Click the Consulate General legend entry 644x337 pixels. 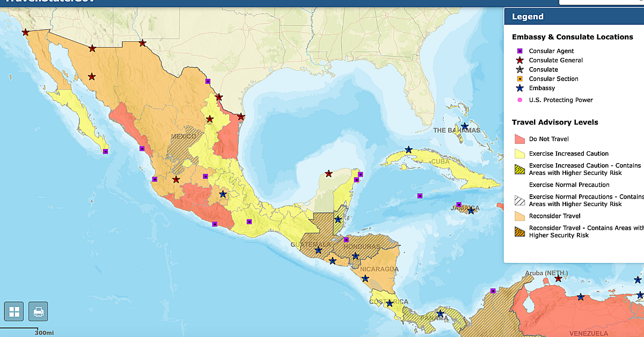[x=555, y=61]
